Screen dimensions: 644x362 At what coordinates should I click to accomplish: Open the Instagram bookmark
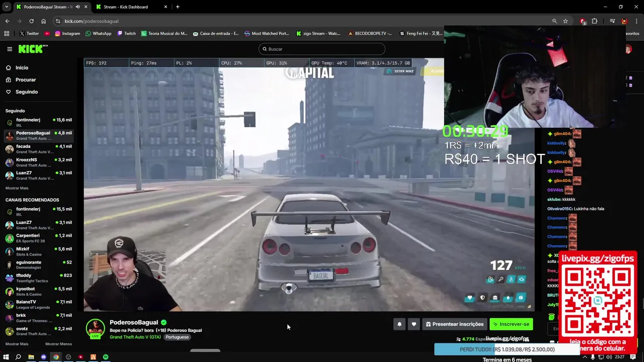tap(67, 34)
